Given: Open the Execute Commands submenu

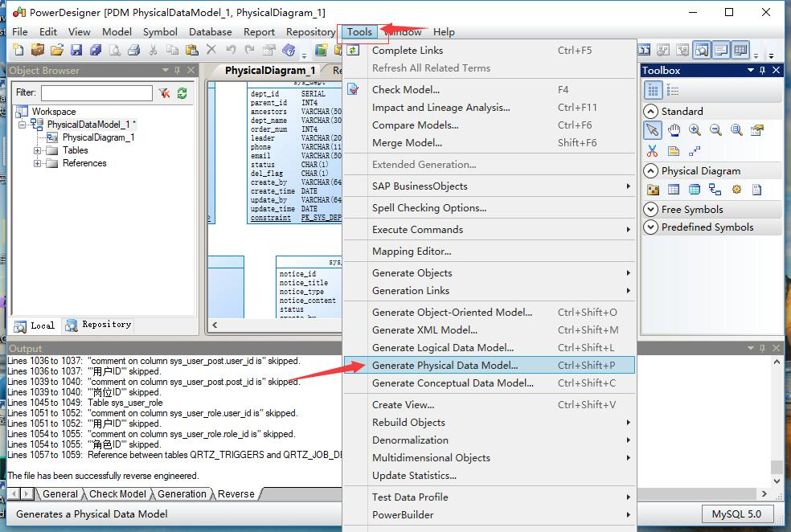Looking at the screenshot, I should (x=489, y=230).
